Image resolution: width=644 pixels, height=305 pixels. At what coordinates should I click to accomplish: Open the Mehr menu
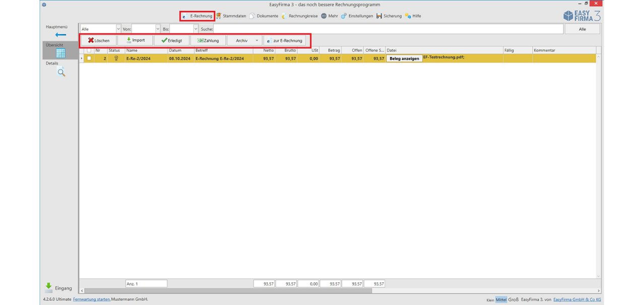(x=330, y=16)
